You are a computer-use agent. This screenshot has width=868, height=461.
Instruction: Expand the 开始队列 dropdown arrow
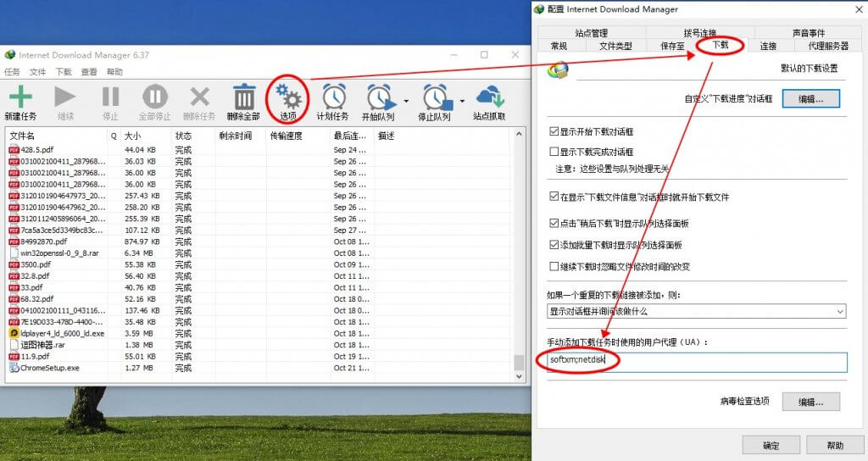pyautogui.click(x=406, y=102)
